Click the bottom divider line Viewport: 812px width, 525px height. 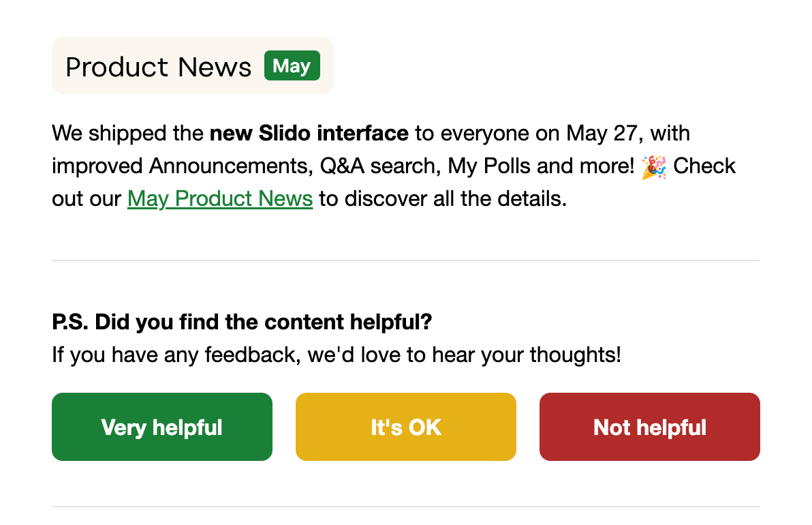[406, 507]
